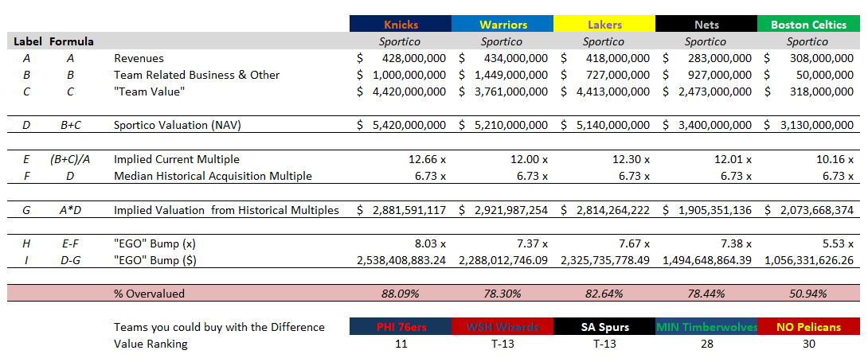Click Nets revenue cell 283,000,000
The height and width of the screenshot is (362, 868).
pyautogui.click(x=719, y=58)
